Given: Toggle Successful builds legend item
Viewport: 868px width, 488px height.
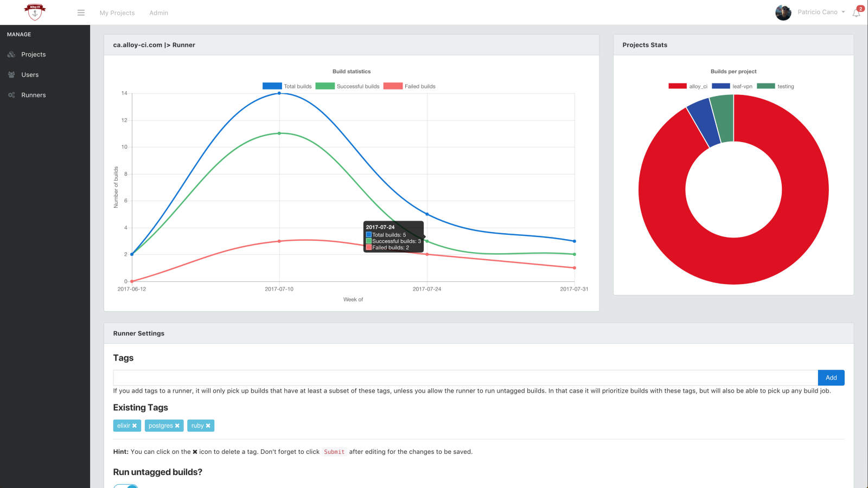Looking at the screenshot, I should coord(347,86).
